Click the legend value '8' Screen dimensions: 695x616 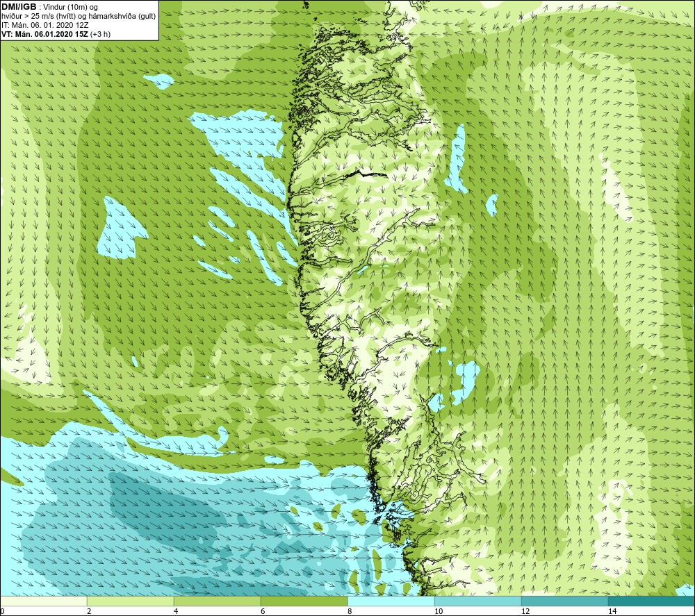[x=350, y=611]
